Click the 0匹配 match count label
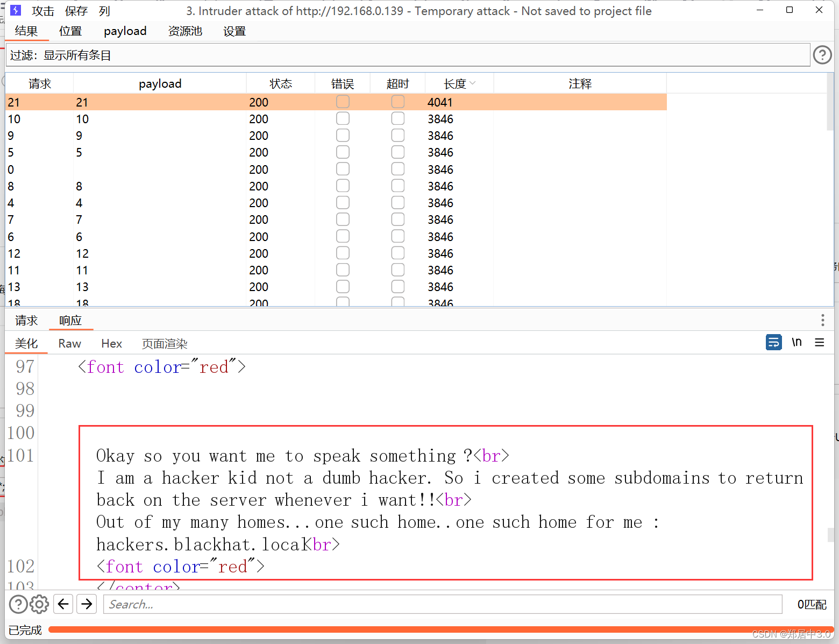Viewport: 839px width, 644px height. [x=812, y=604]
